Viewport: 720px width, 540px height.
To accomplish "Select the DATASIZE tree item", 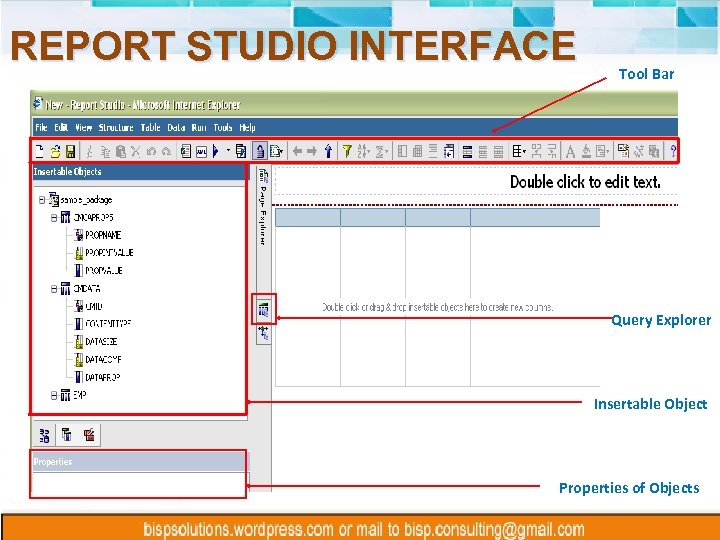I will pos(101,342).
